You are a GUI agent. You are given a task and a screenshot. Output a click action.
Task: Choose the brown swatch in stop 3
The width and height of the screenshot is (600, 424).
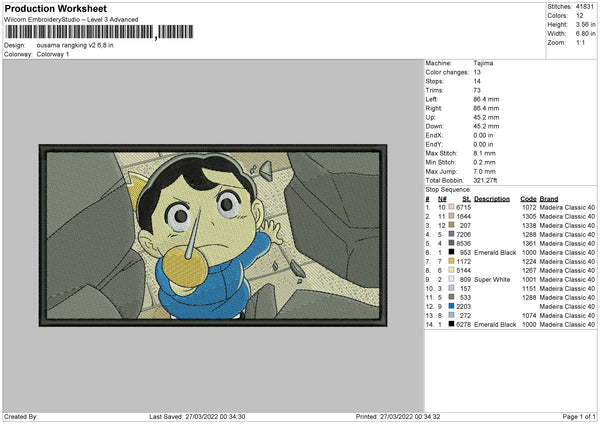point(453,224)
